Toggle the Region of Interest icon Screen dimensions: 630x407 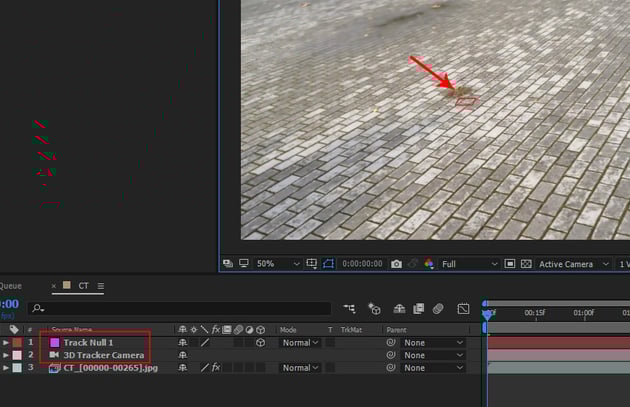[x=509, y=264]
